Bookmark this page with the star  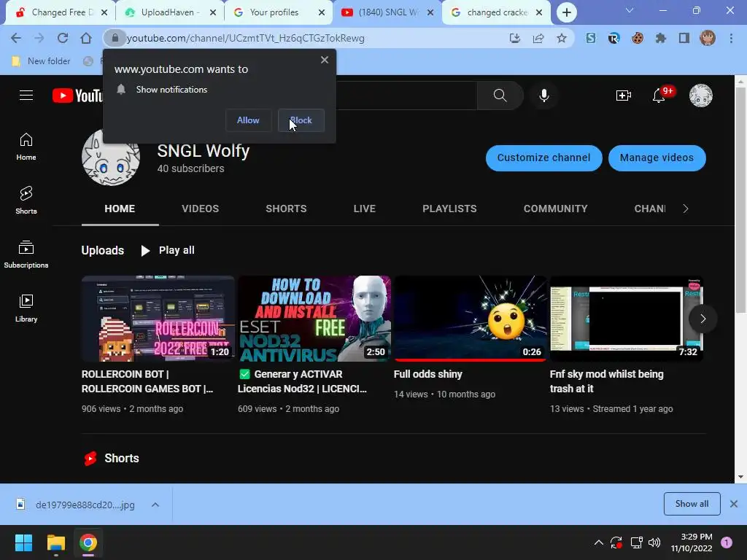[x=562, y=38]
